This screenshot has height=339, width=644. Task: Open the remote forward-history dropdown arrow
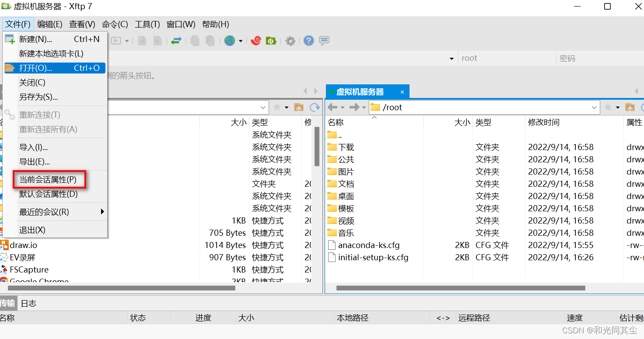click(364, 107)
